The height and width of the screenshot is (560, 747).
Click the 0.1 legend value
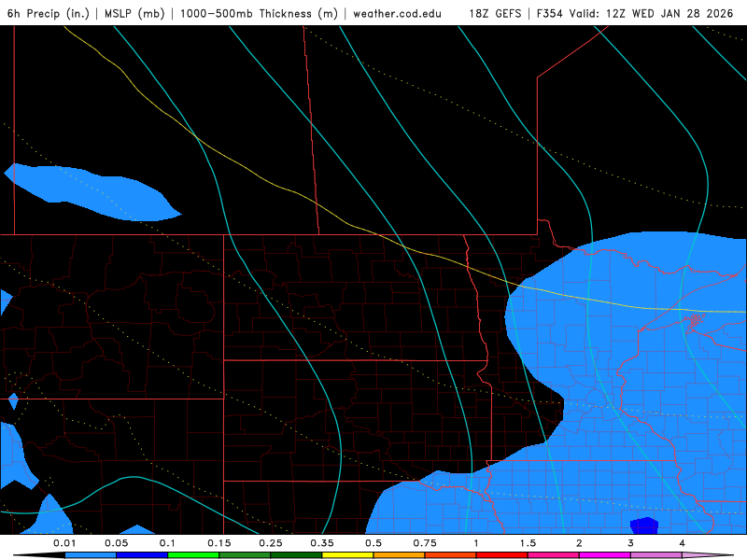(x=167, y=543)
